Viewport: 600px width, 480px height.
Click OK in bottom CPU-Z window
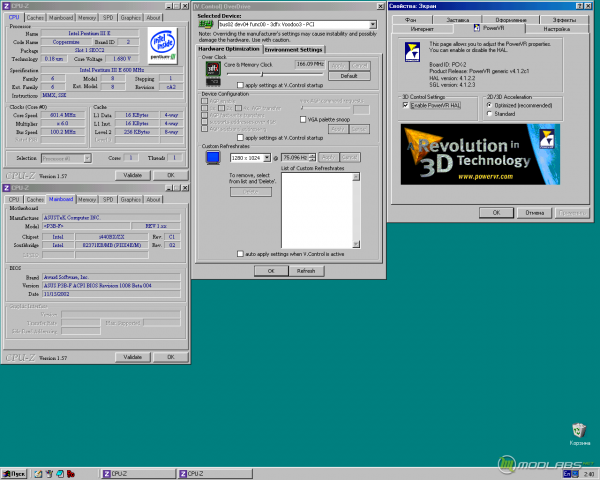pos(171,357)
